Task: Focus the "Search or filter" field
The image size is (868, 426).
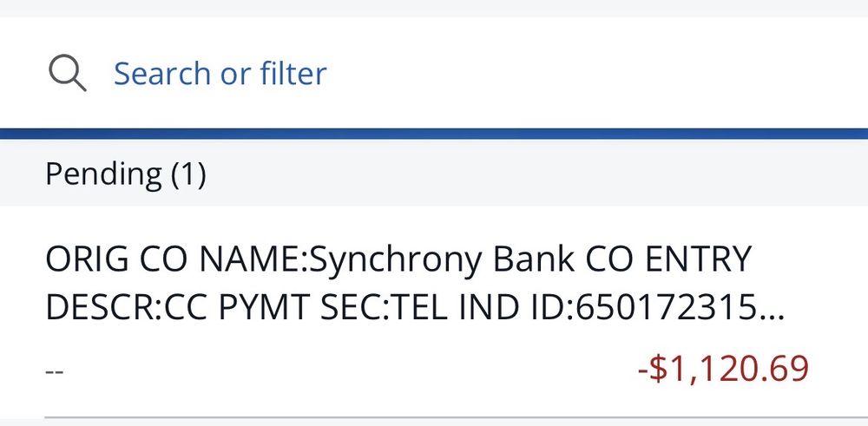Action: [220, 73]
